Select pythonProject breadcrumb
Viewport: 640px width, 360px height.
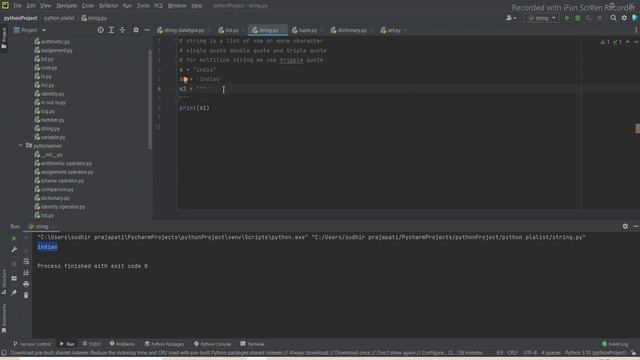[20, 18]
